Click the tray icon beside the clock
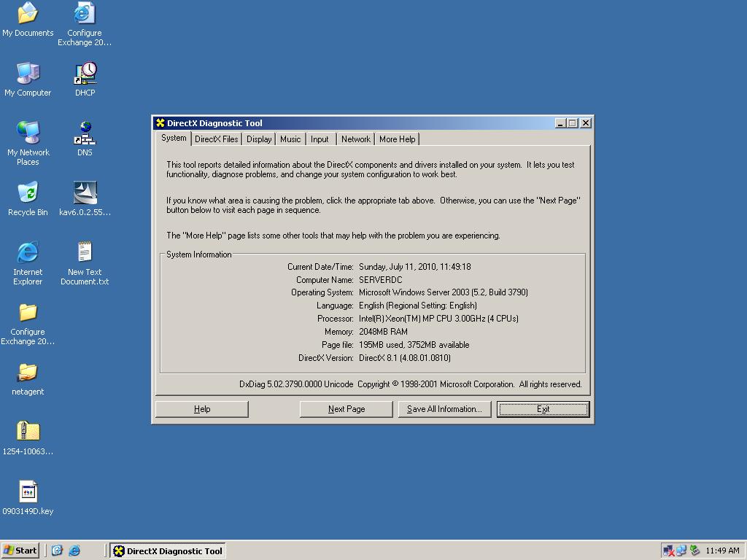Image resolution: width=747 pixels, height=560 pixels. point(694,551)
